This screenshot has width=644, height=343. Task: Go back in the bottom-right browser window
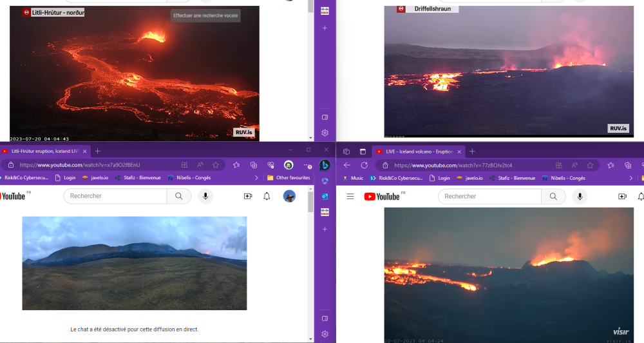point(347,165)
